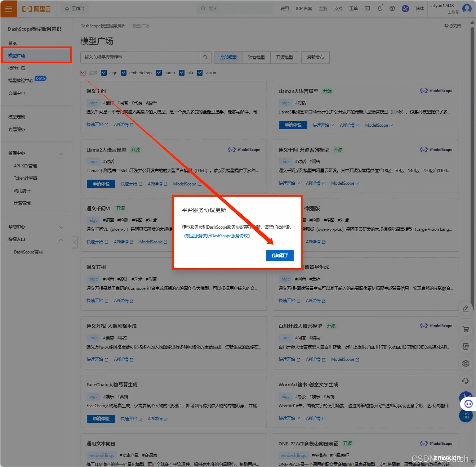The height and width of the screenshot is (467, 476).
Task: Open API详情 link on 通义万相 card
Action: click(124, 301)
